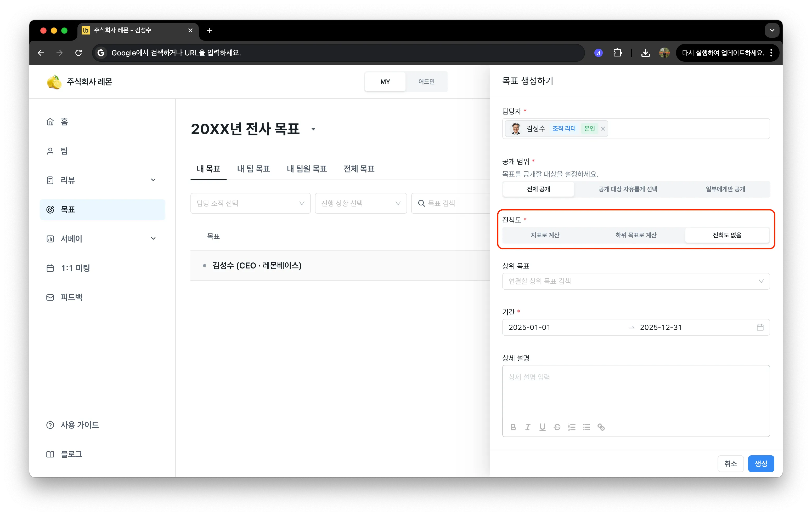The image size is (812, 516).
Task: Open the 담당 조직 선택 dropdown
Action: coord(250,203)
